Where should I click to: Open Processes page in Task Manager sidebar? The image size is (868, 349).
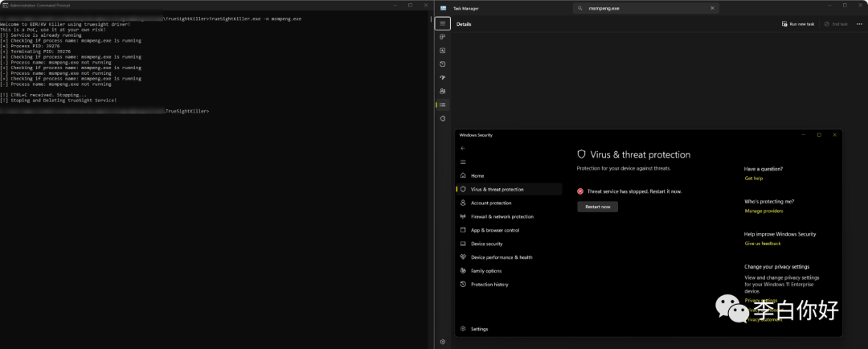coord(442,37)
